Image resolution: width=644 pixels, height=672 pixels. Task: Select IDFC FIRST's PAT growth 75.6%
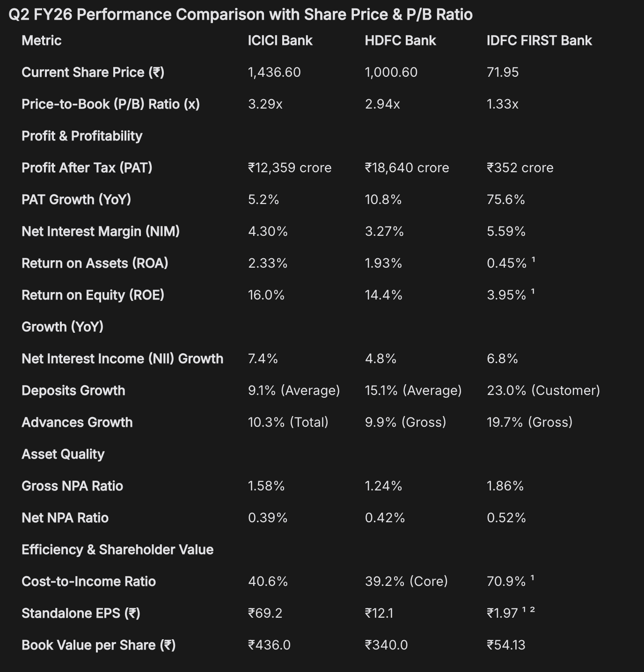click(x=505, y=200)
